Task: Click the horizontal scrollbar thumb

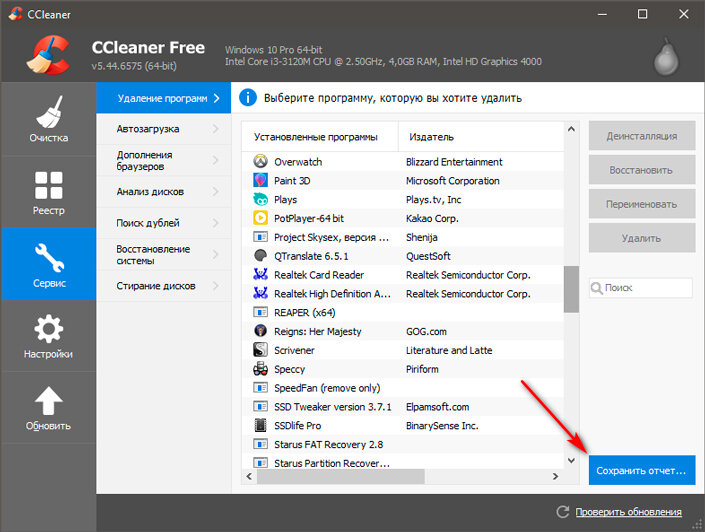Action: 341,476
